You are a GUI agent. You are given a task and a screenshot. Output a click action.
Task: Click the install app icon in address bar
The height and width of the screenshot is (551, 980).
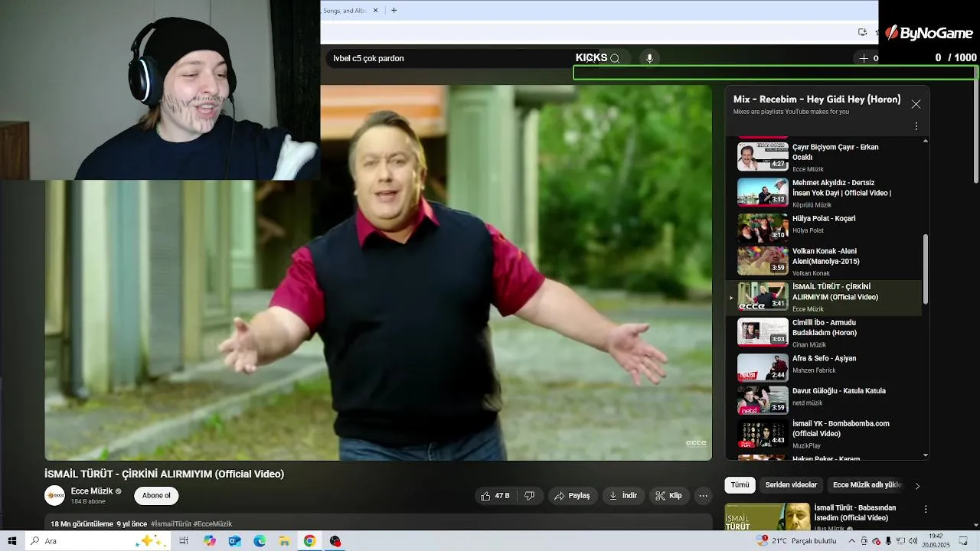click(x=863, y=32)
